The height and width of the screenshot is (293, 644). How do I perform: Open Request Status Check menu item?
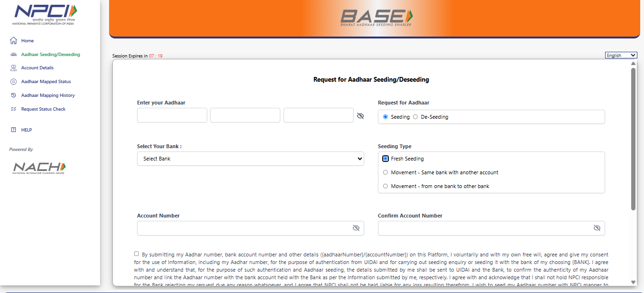(43, 109)
